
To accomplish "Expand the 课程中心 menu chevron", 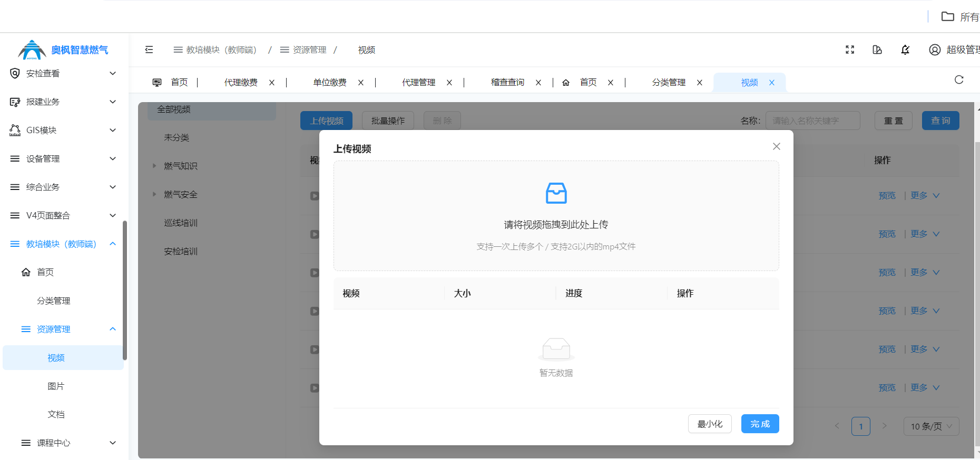I will (113, 443).
